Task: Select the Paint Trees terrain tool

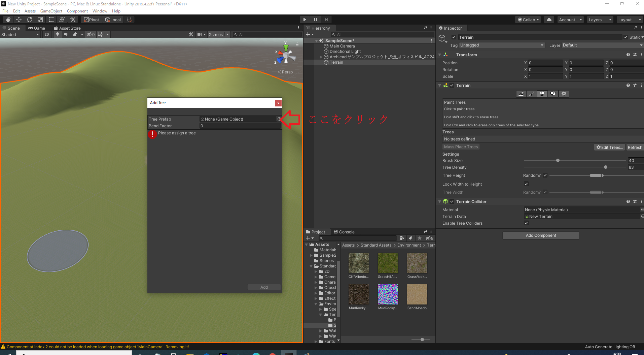Action: tap(542, 94)
